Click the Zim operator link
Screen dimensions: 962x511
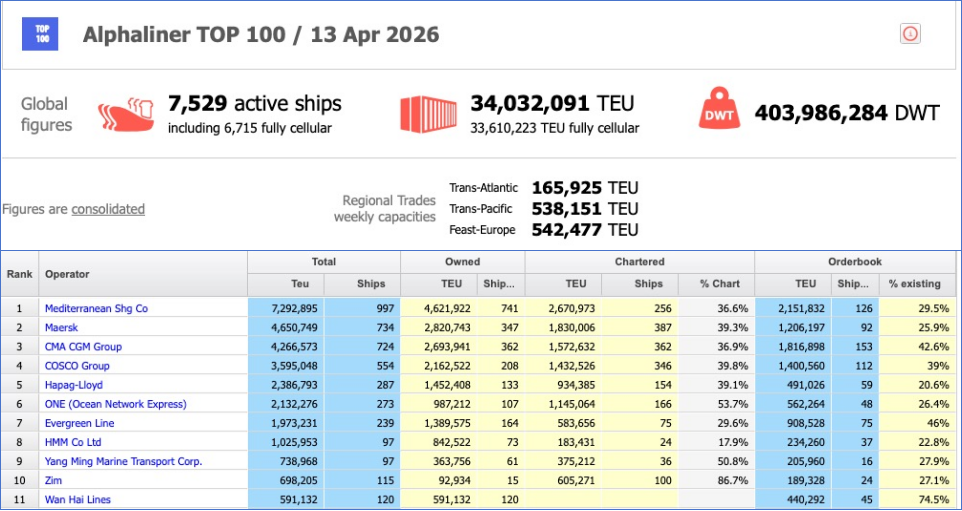54,480
